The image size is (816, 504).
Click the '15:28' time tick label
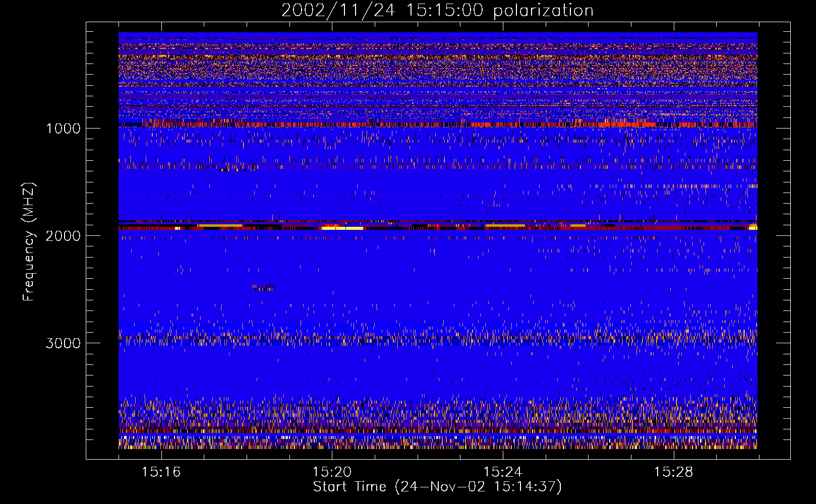click(674, 472)
